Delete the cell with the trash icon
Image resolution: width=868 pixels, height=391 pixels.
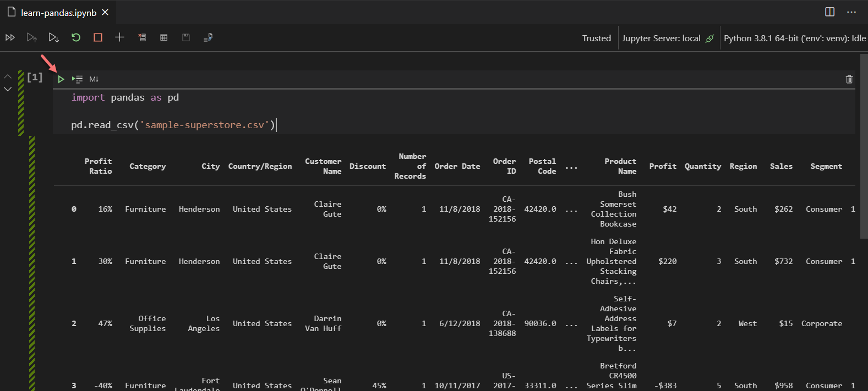(849, 79)
